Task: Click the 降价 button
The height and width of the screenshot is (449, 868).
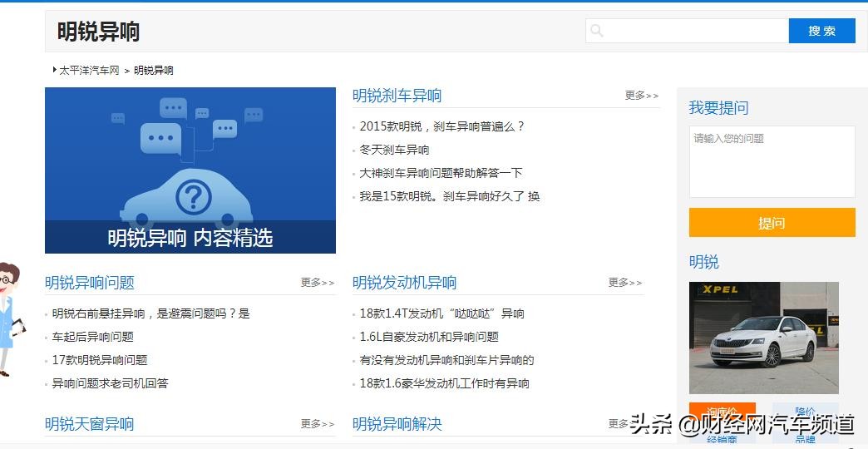Action: [x=805, y=411]
